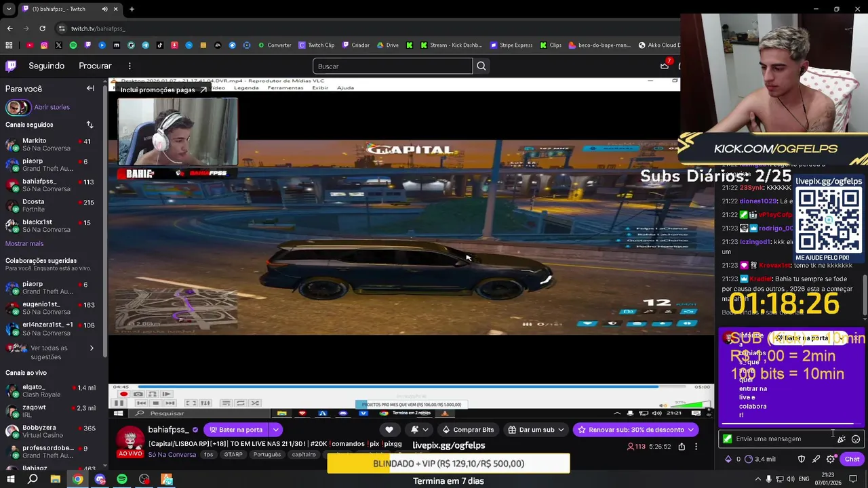Unfollow with the heart button

[x=389, y=430]
